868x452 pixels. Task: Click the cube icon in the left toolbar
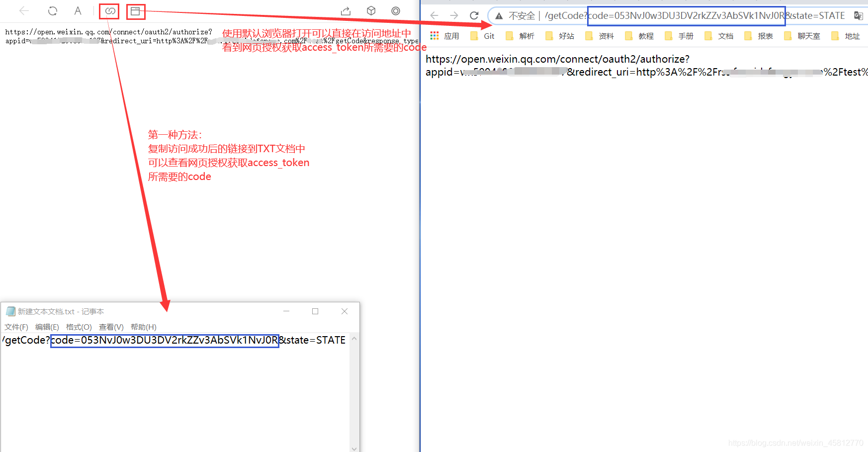click(371, 10)
